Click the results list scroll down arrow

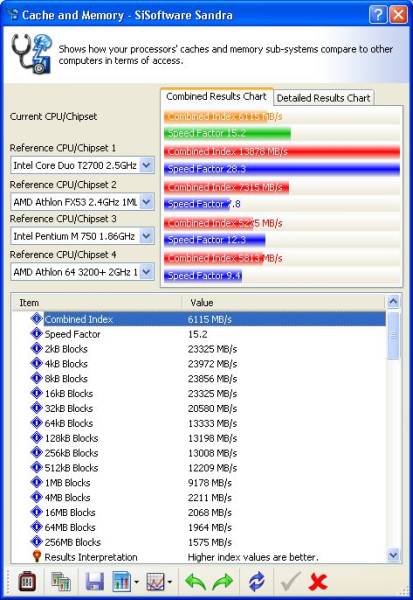393,554
